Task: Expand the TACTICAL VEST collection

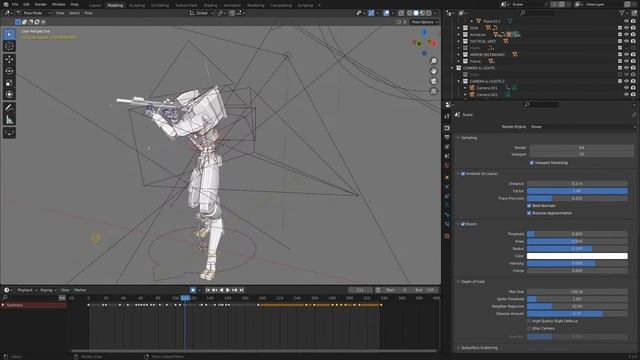Action: 458,41
